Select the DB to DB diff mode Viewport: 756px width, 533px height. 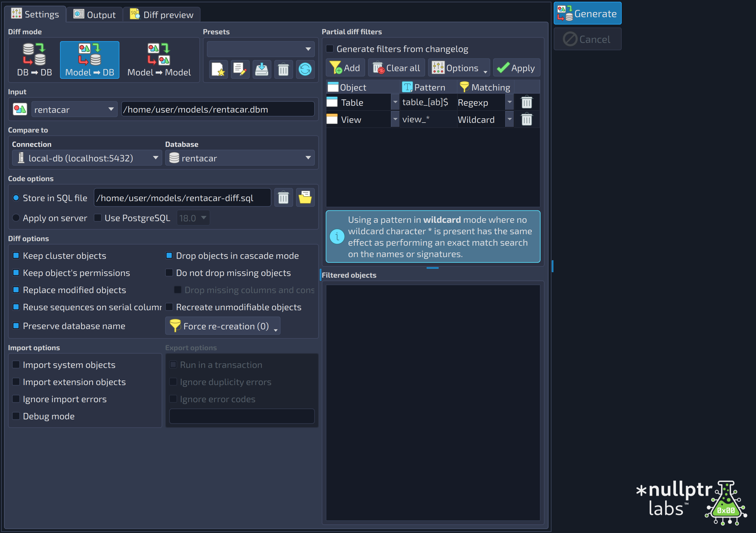(x=34, y=60)
